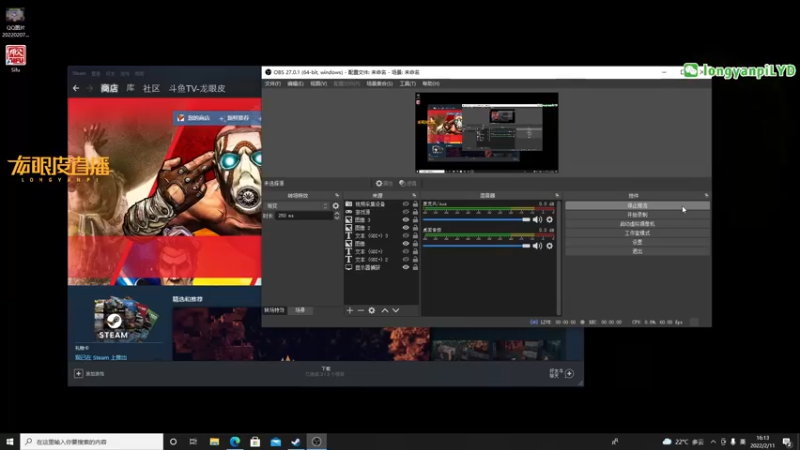Show the 游戏源 source

[x=406, y=212]
